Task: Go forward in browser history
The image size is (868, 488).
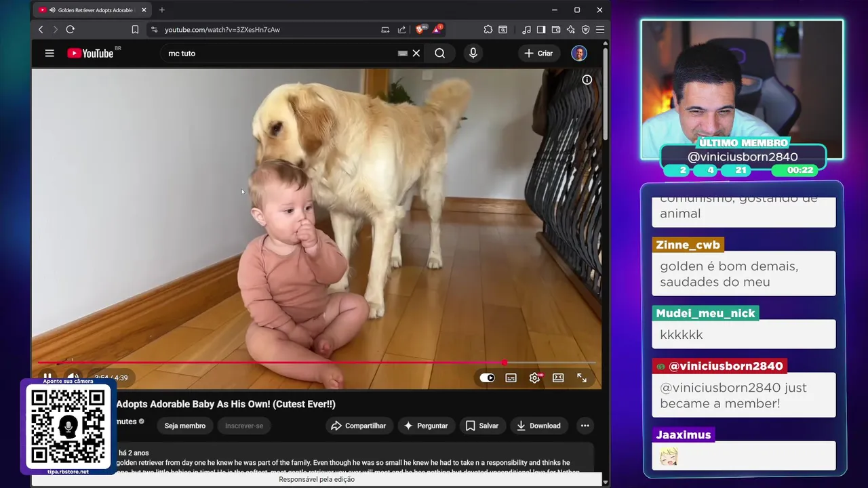Action: [55, 30]
